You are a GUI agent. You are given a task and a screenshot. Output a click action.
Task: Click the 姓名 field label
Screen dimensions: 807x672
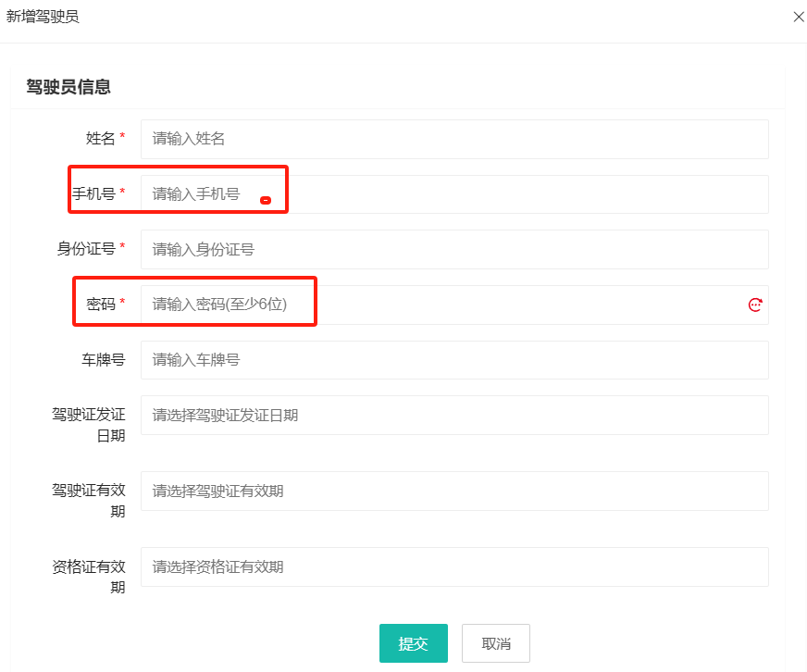[x=100, y=139]
